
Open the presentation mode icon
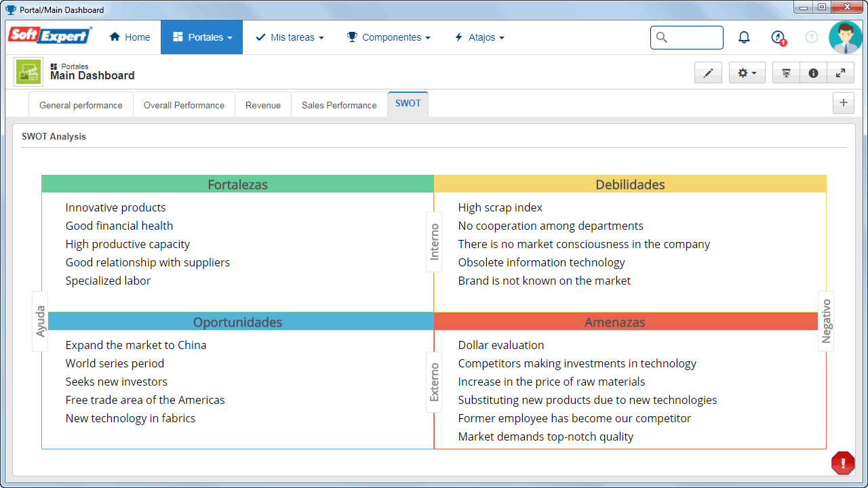[786, 73]
